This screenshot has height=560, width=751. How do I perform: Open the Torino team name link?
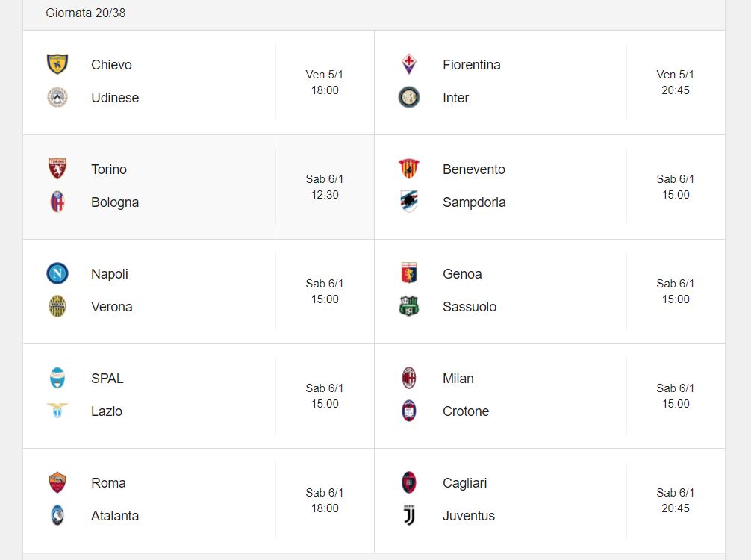pyautogui.click(x=109, y=169)
